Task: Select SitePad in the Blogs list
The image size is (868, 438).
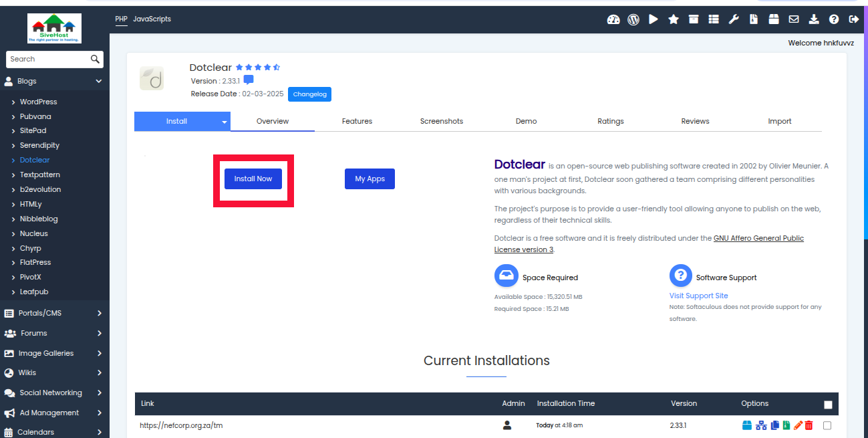Action: pyautogui.click(x=33, y=130)
